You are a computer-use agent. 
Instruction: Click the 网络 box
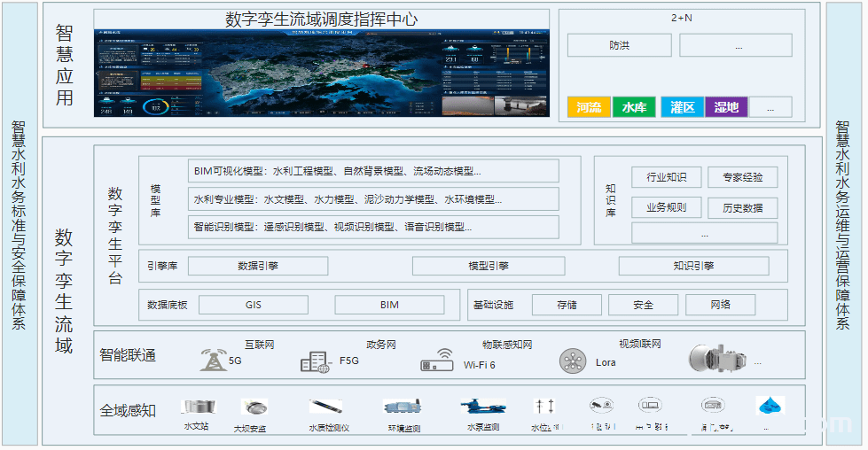[720, 305]
